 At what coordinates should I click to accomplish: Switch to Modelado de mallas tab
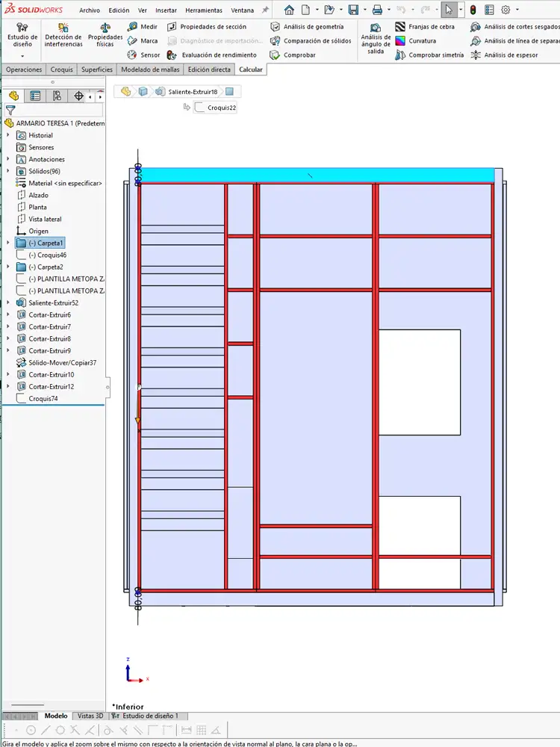coord(150,69)
